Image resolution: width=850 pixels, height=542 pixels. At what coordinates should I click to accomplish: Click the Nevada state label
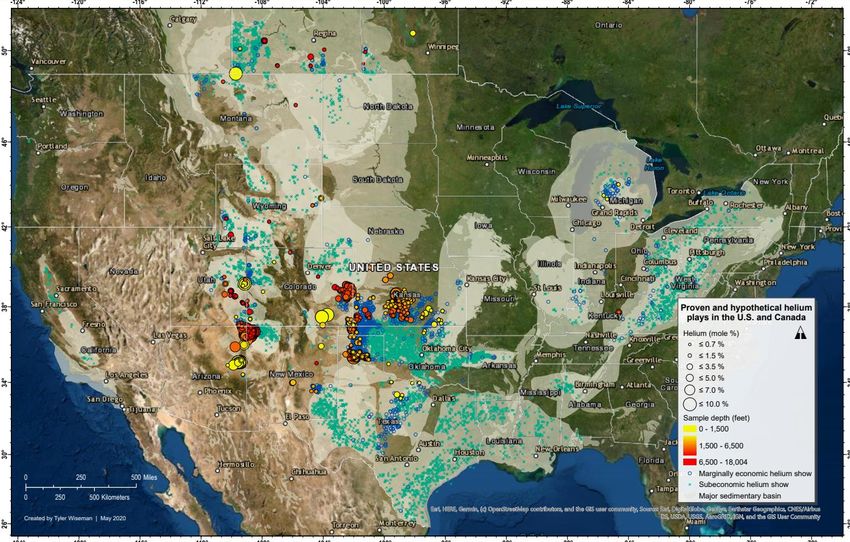pos(124,271)
